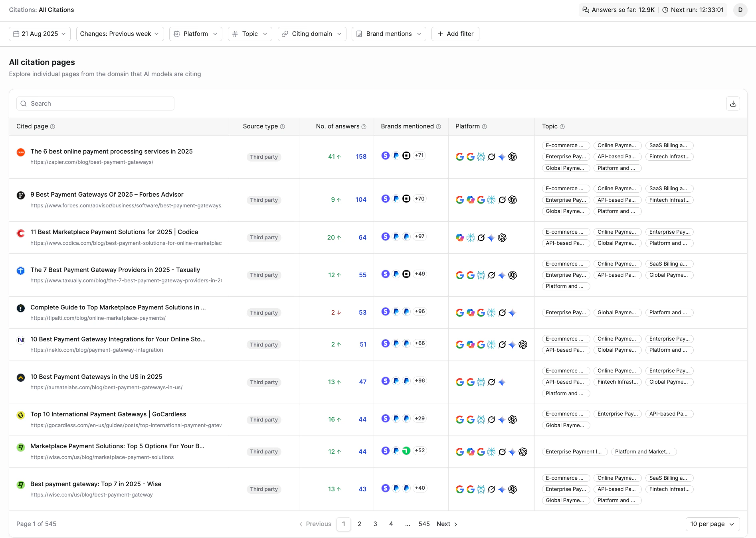This screenshot has width=756, height=538.
Task: Click the Cited page help icon
Action: (x=53, y=127)
